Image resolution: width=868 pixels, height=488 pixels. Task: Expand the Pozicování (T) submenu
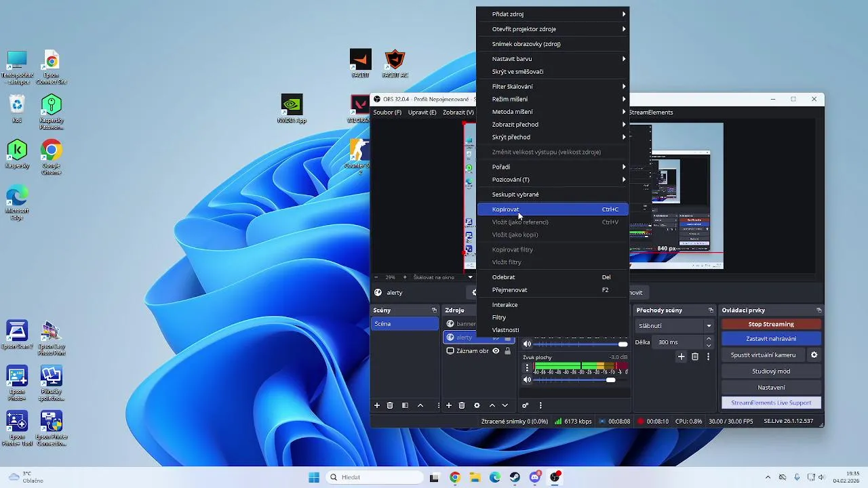553,180
